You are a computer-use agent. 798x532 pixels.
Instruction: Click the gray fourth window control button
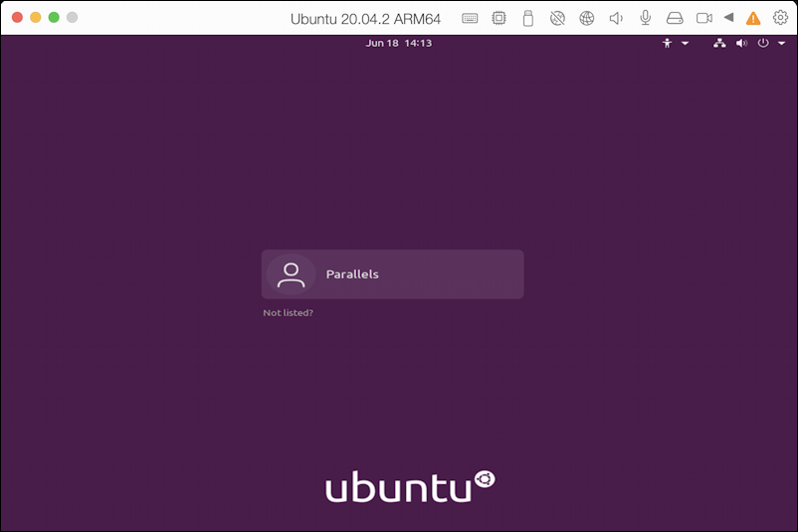pos(73,17)
